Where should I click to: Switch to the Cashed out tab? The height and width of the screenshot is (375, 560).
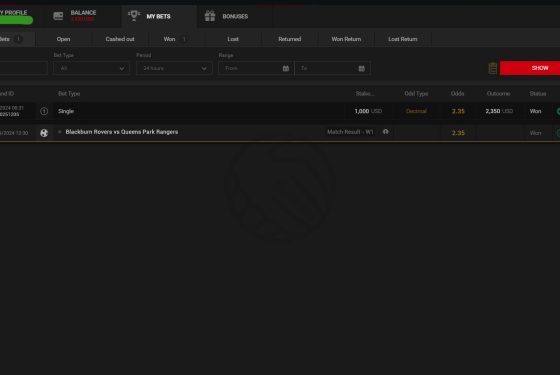[x=120, y=39]
